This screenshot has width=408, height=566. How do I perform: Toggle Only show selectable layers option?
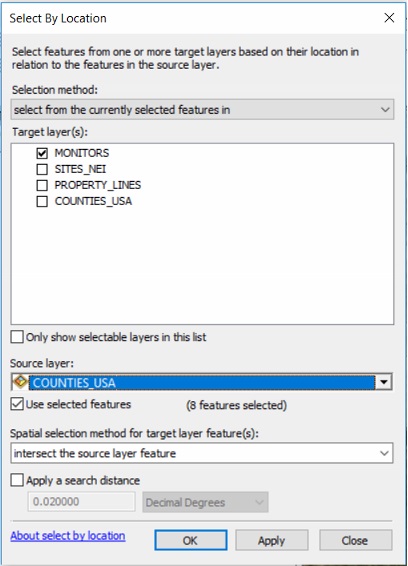[x=17, y=337]
